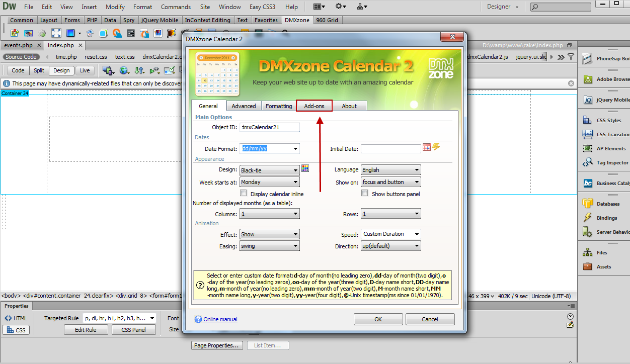Open the Business Catalyst panel icon
630x364 pixels.
coord(587,184)
